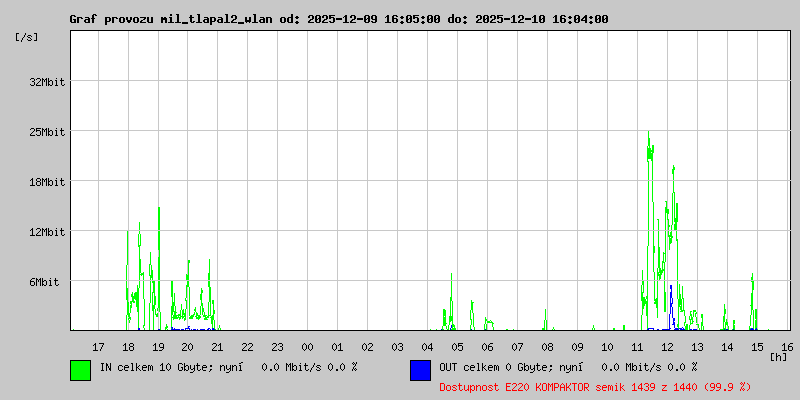Click hour label '23' on the time axis
This screenshot has width=800, height=400.
tap(277, 347)
